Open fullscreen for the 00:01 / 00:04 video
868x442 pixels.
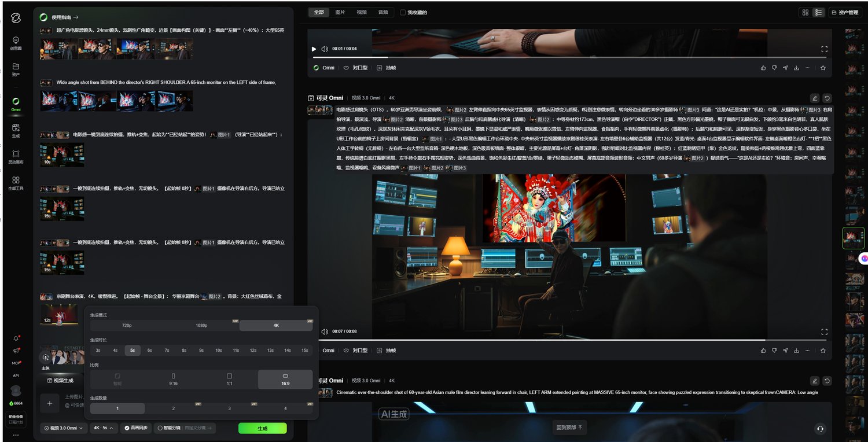pyautogui.click(x=825, y=49)
